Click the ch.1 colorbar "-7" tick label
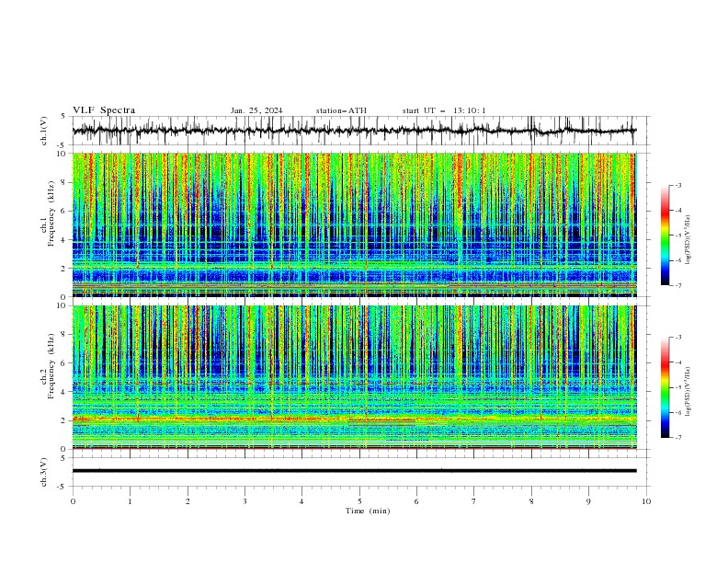Screen dimensions: 728x563 [x=678, y=285]
